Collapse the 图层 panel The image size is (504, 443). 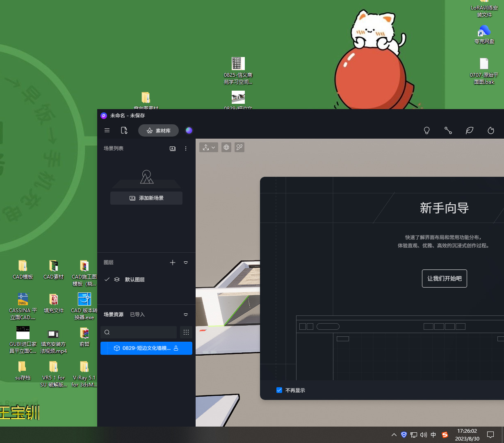click(x=186, y=263)
